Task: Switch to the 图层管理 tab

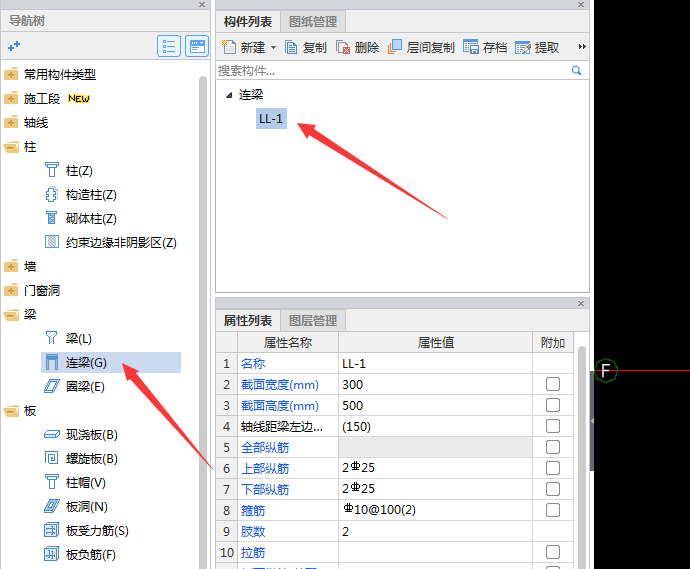Action: [313, 320]
